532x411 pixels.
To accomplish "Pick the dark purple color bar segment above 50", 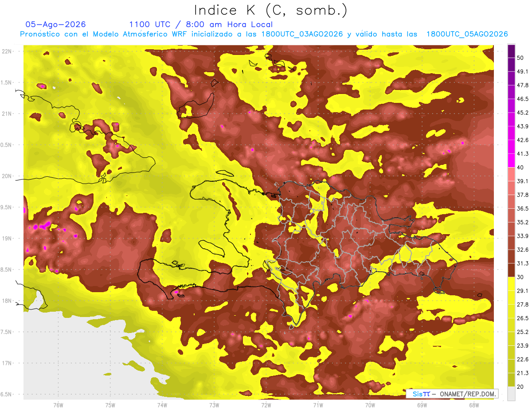I will point(511,51).
